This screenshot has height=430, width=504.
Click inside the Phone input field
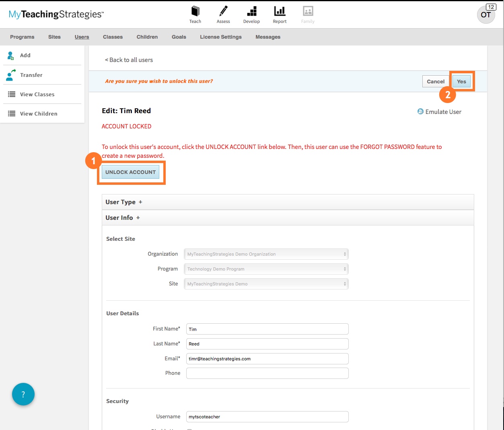[267, 373]
